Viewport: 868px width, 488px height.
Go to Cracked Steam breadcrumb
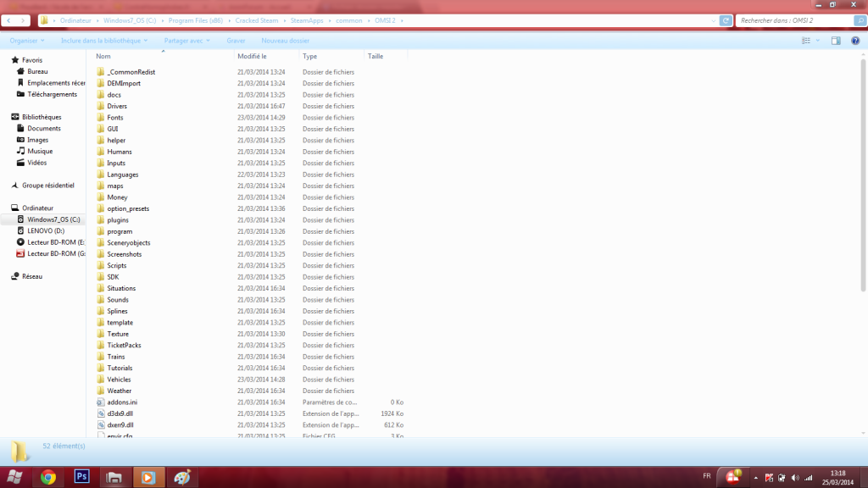click(256, 20)
